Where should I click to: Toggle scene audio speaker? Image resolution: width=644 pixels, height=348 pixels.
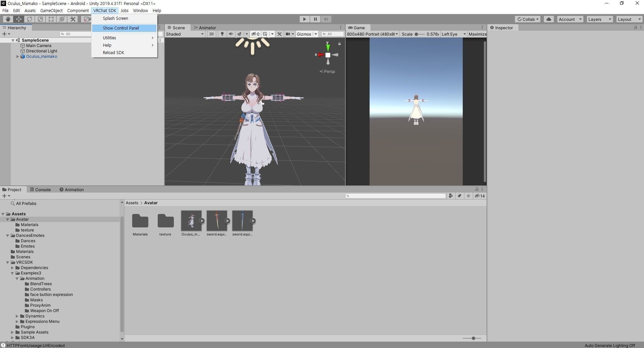[231, 34]
